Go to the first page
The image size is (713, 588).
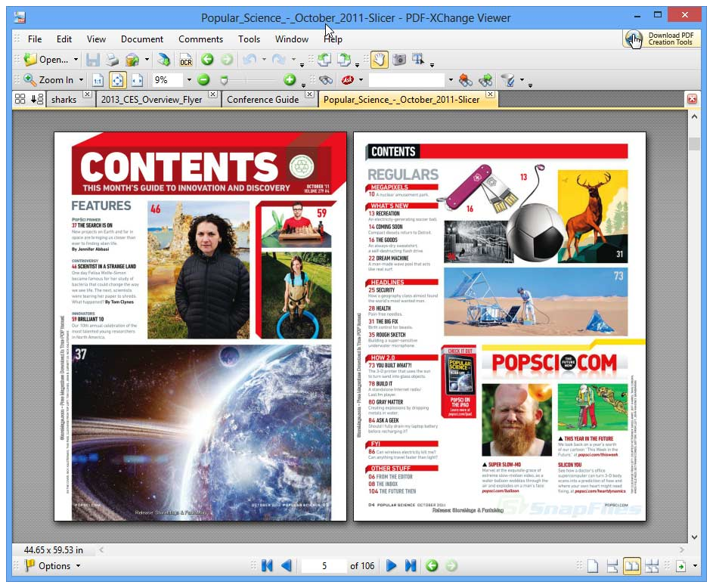tap(267, 566)
